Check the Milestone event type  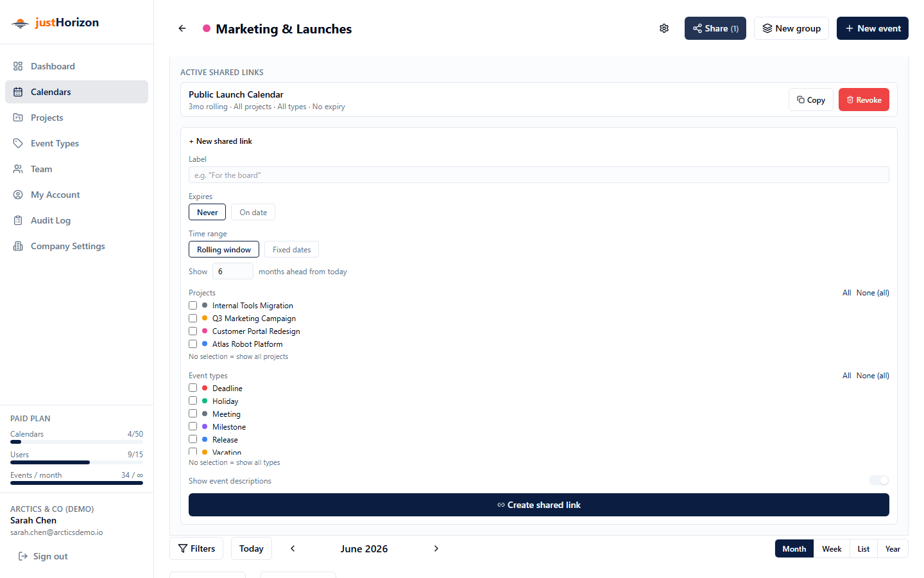[x=193, y=426]
